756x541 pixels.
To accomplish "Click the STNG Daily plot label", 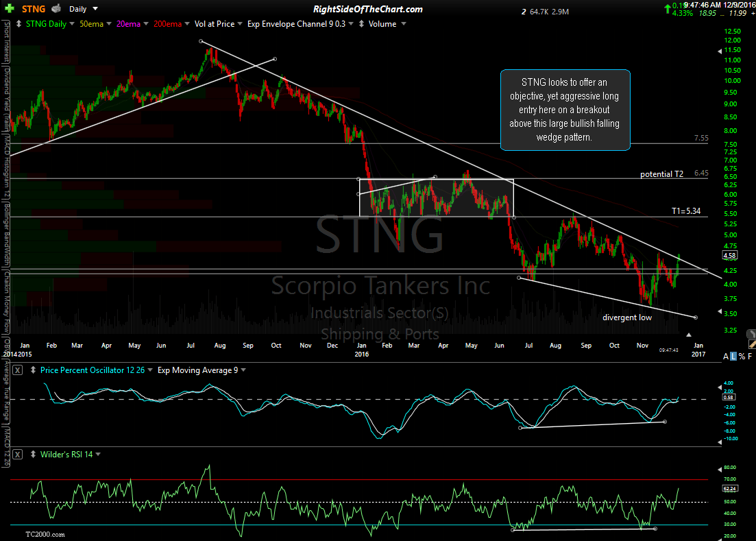I will click(47, 23).
